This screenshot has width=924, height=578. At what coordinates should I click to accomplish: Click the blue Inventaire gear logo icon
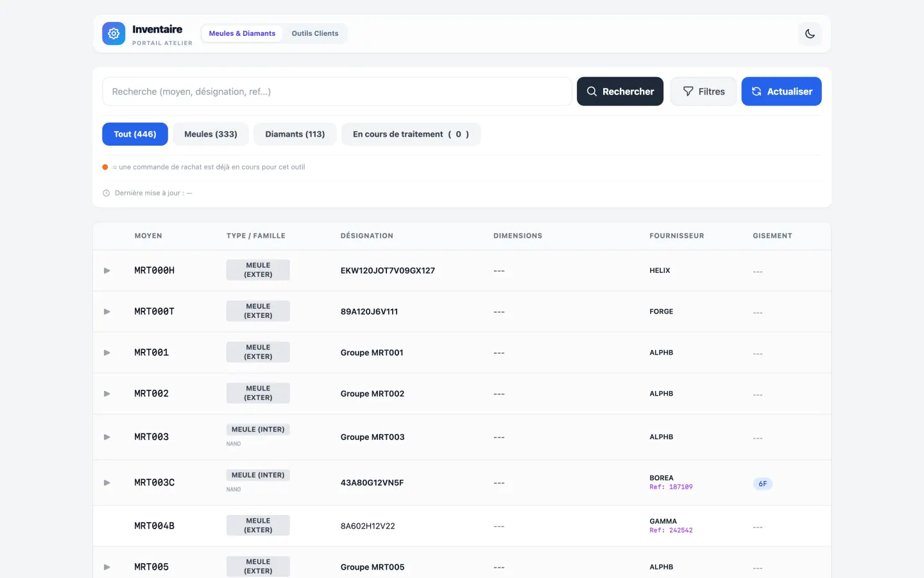114,33
